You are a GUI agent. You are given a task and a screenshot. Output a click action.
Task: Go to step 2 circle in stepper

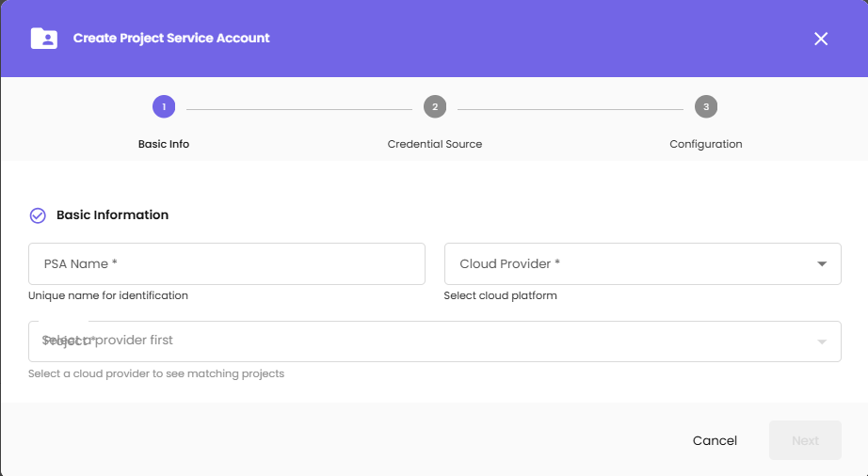coord(435,107)
